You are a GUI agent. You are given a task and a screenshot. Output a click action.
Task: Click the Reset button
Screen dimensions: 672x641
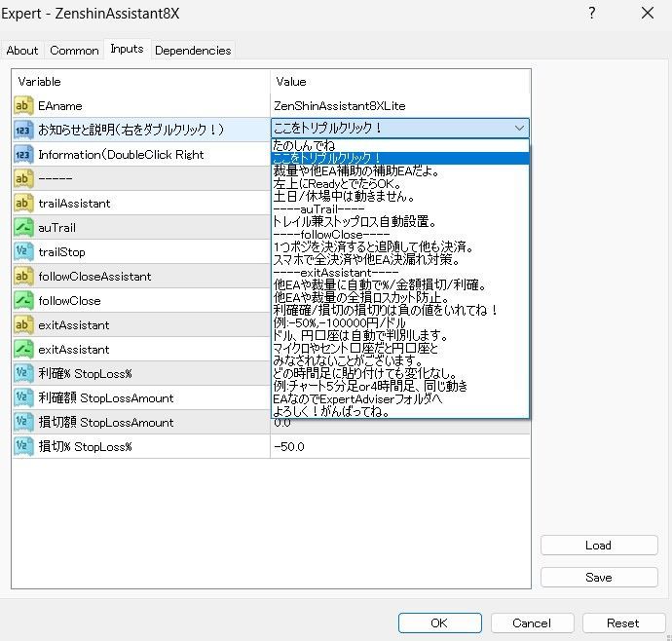[622, 622]
